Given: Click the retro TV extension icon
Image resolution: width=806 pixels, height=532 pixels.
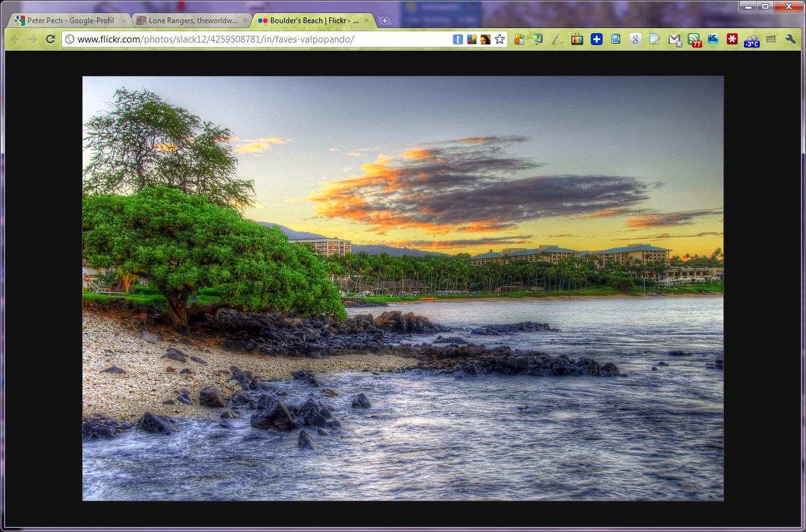Looking at the screenshot, I should (x=577, y=39).
